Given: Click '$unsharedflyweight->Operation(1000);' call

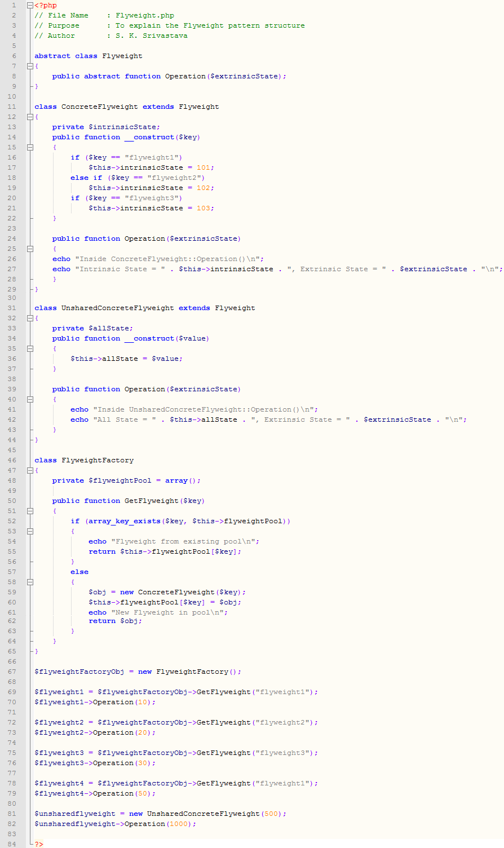Looking at the screenshot, I should pyautogui.click(x=116, y=824).
